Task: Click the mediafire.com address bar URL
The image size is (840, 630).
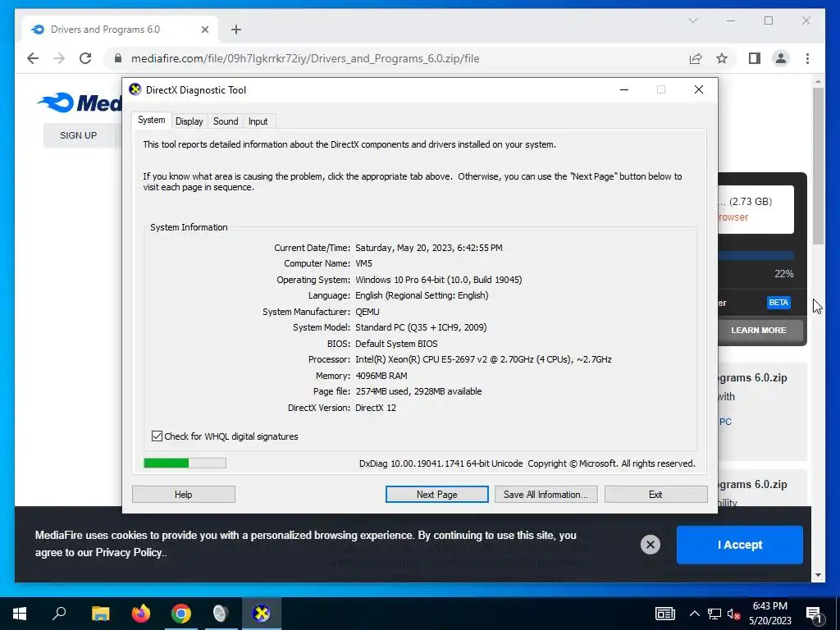Action: (x=305, y=58)
